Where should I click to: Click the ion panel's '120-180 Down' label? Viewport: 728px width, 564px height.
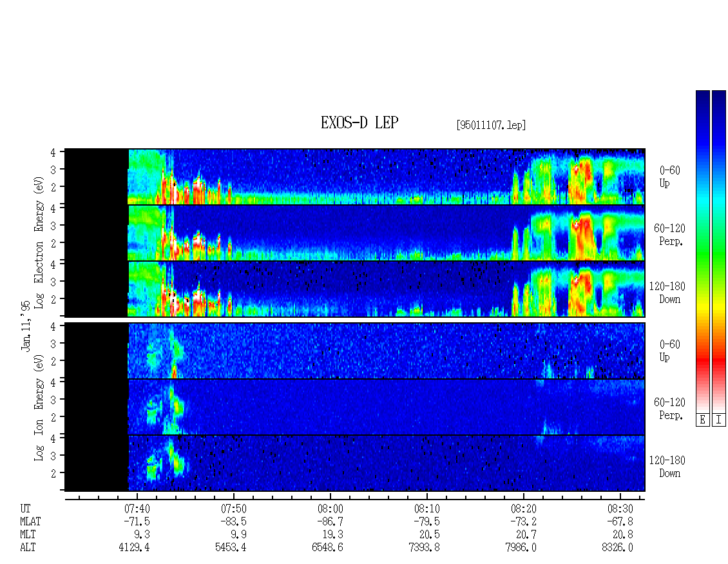pyautogui.click(x=667, y=467)
